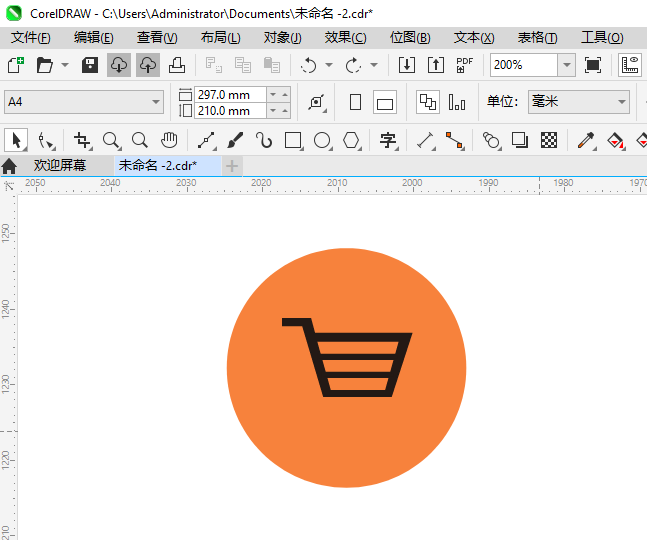Open the 效果(C) menu

point(345,38)
